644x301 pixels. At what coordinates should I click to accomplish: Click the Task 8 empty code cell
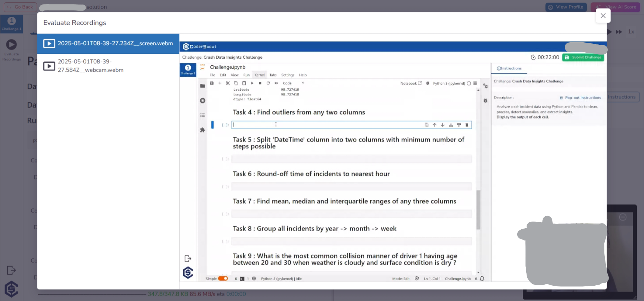point(351,241)
